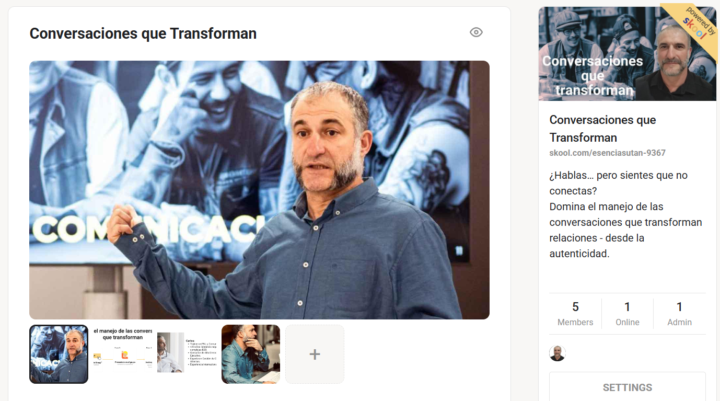Click the large main speaker photo
Viewport: 720px width, 401px height.
[x=259, y=190]
